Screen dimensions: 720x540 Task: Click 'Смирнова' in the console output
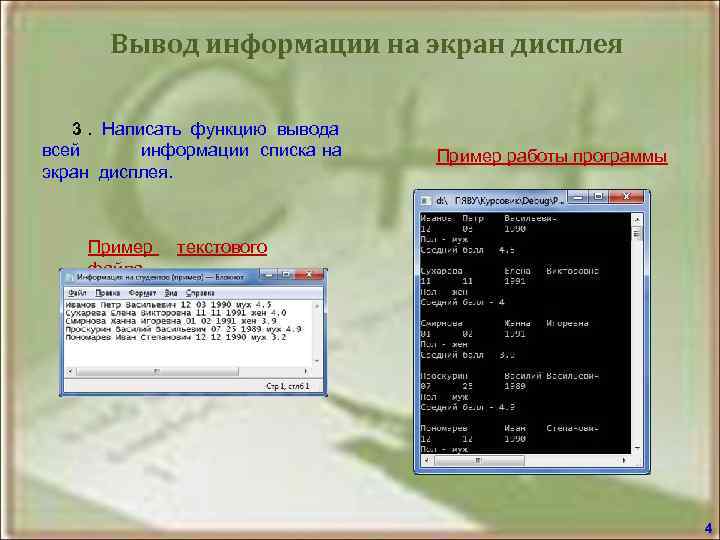(x=442, y=323)
